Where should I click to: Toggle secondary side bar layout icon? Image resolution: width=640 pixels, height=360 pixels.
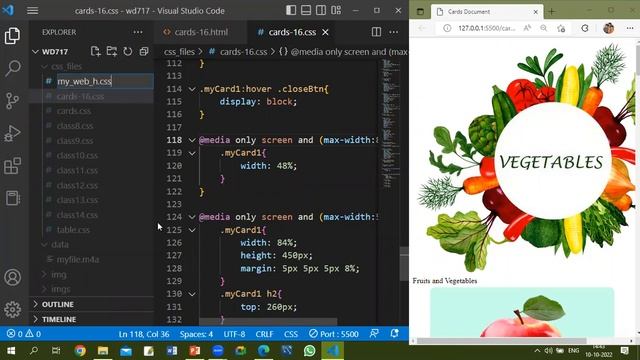click(x=321, y=11)
